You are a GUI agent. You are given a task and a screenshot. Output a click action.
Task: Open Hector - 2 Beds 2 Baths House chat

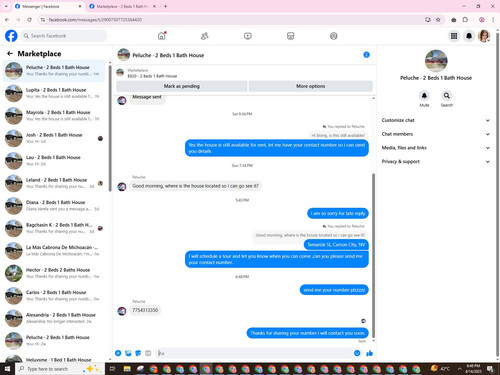(x=54, y=273)
